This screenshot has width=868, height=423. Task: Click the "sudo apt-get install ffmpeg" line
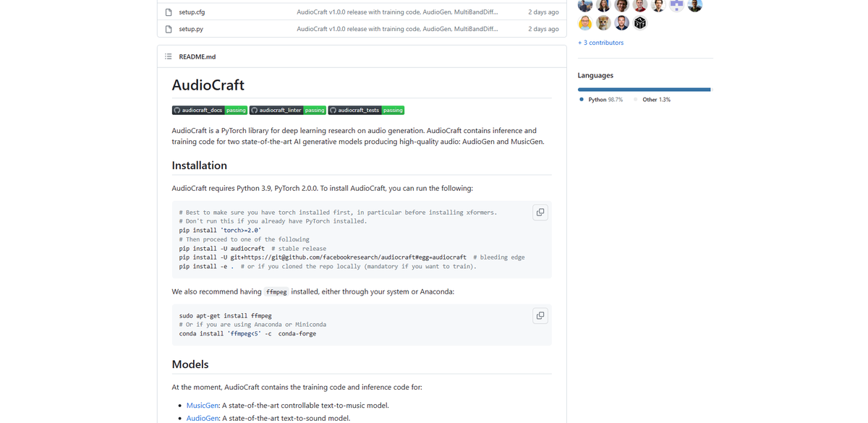[226, 316]
